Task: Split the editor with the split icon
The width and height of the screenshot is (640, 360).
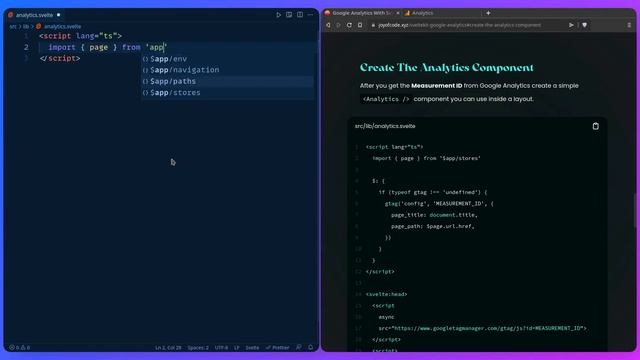Action: click(300, 15)
